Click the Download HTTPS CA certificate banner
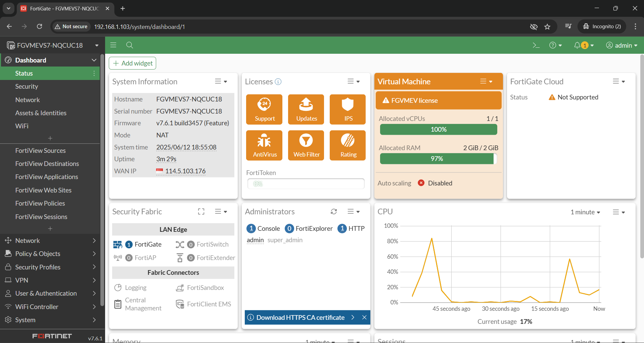This screenshot has width=644, height=343. 301,317
